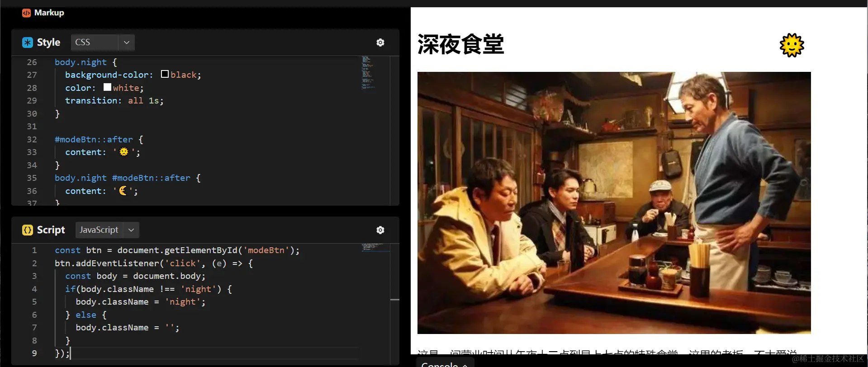Click end of script line 9 '});'

[x=62, y=353]
